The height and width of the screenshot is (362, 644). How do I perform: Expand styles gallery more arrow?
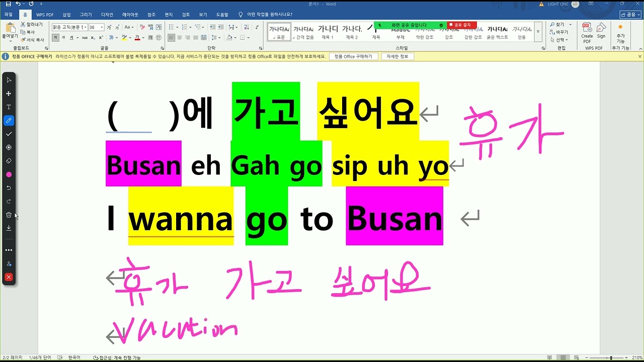[538, 31]
